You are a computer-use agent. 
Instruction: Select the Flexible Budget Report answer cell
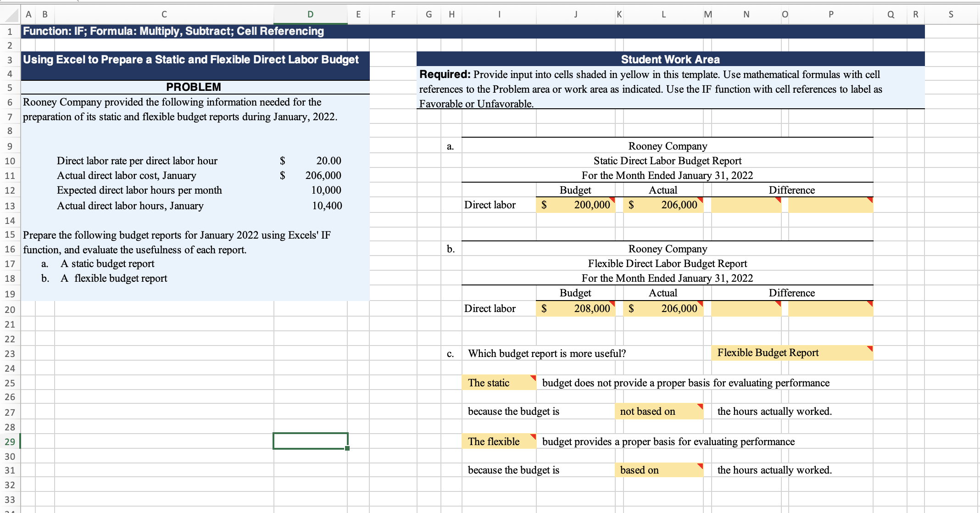click(x=792, y=352)
